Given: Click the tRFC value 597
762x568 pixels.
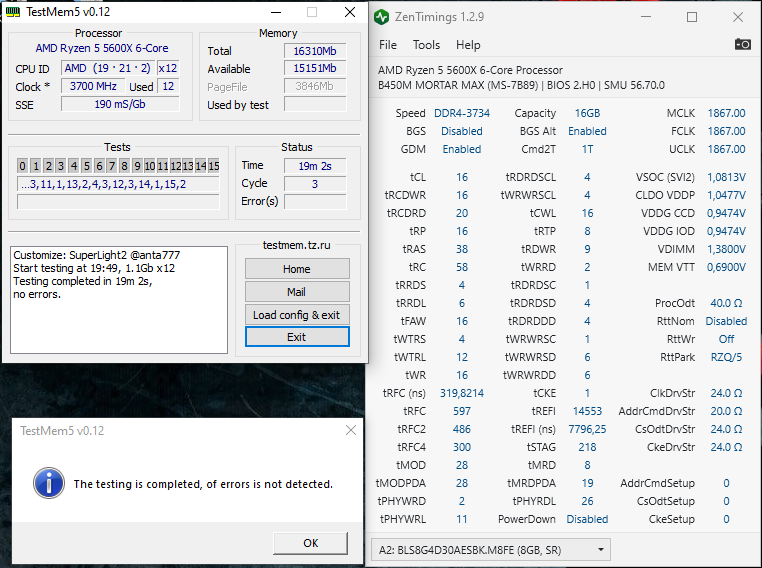Looking at the screenshot, I should point(462,411).
